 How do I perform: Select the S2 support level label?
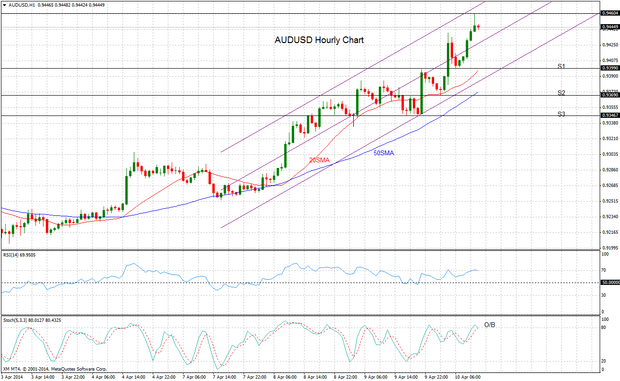pos(561,93)
